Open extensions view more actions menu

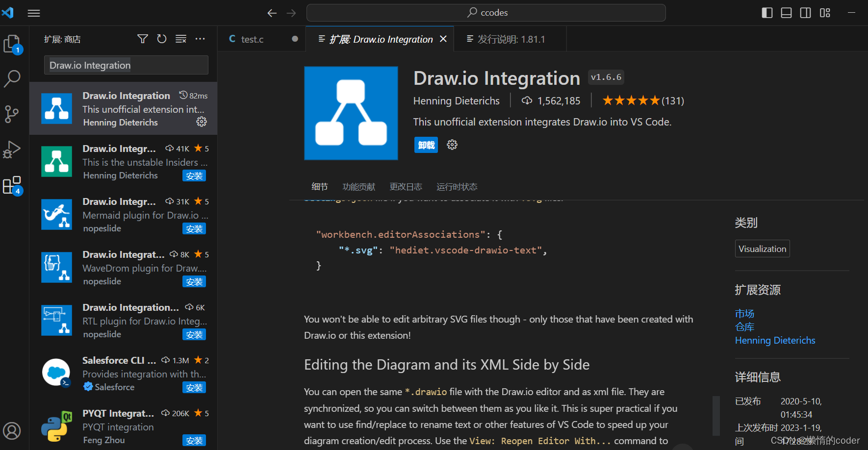200,39
